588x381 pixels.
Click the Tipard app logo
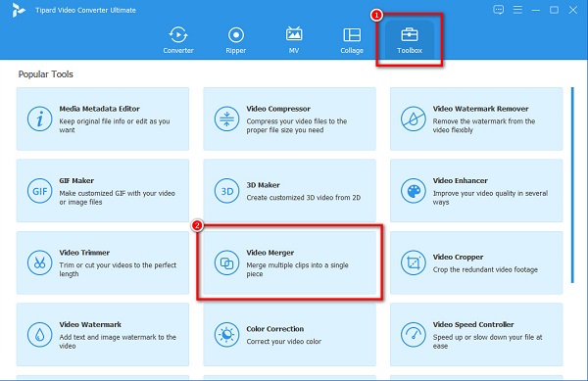click(18, 10)
